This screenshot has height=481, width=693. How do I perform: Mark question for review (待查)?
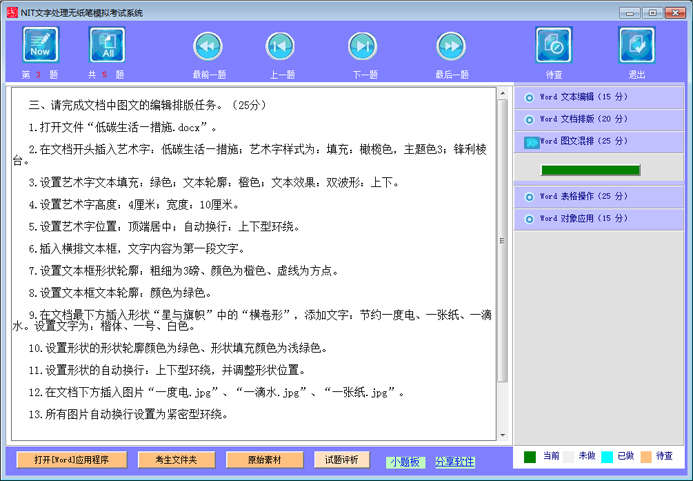point(553,46)
